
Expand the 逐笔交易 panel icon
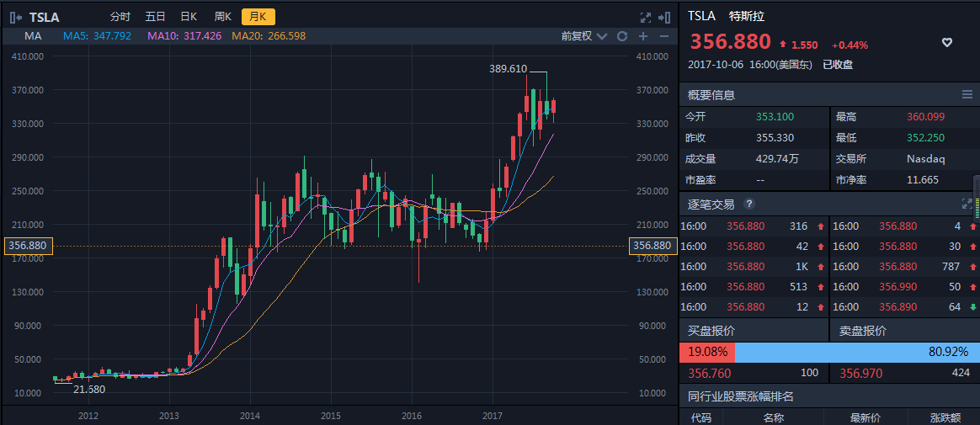click(967, 204)
